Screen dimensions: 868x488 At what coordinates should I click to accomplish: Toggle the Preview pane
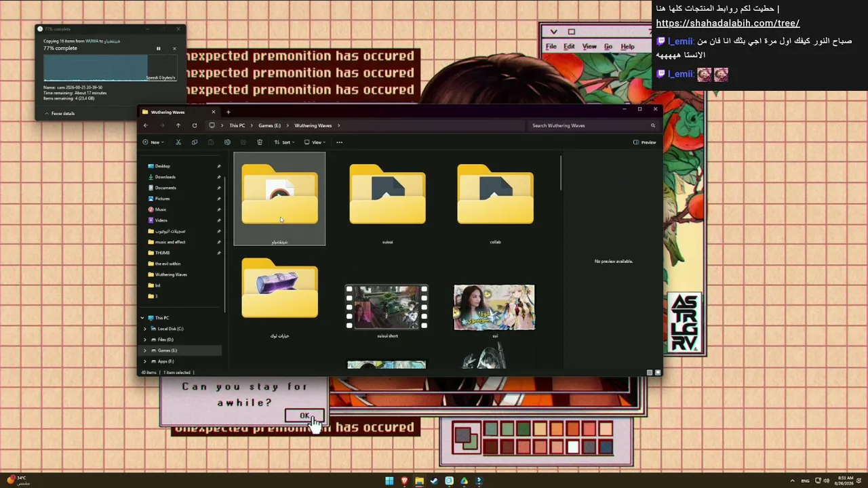point(645,142)
